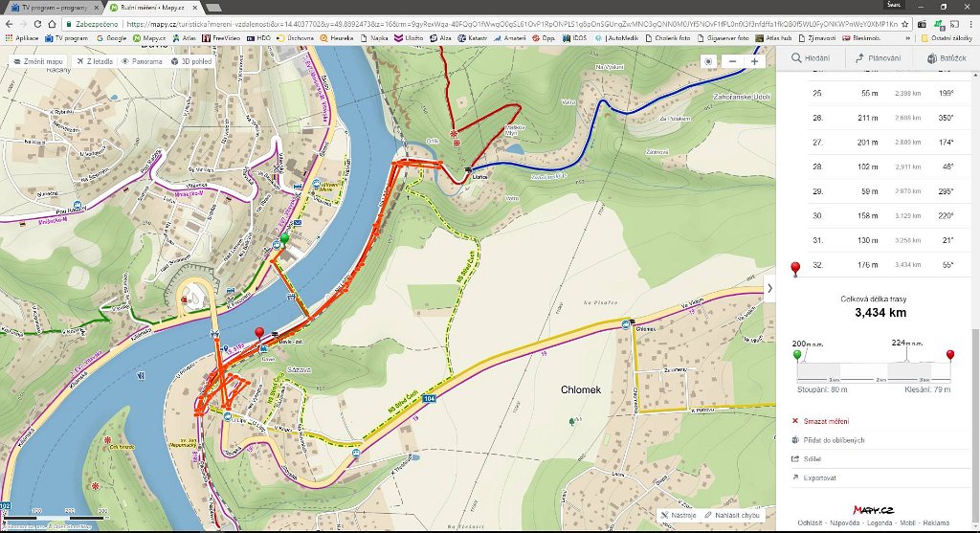Open the Katastr bookmark

[x=473, y=38]
